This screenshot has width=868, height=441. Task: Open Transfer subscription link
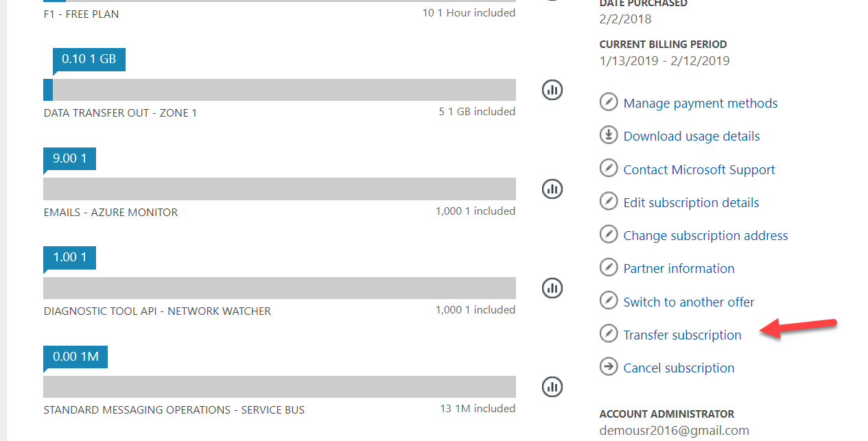click(x=682, y=335)
